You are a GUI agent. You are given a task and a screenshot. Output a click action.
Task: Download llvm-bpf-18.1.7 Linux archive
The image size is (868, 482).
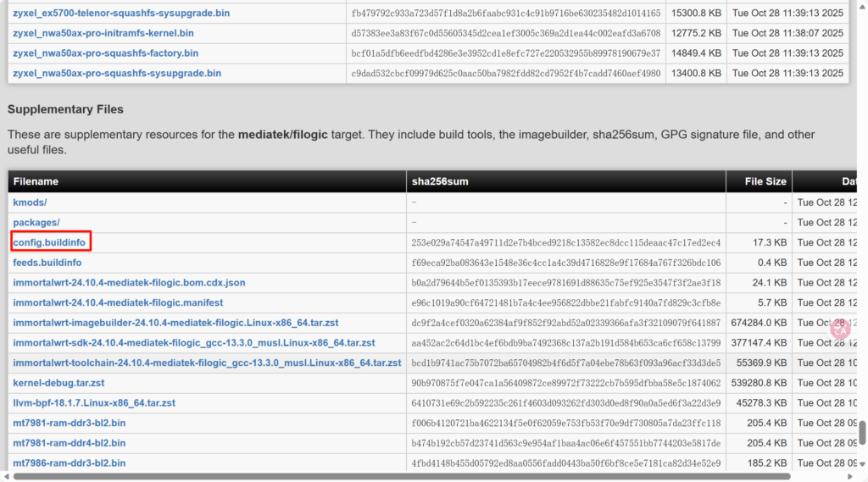(94, 403)
